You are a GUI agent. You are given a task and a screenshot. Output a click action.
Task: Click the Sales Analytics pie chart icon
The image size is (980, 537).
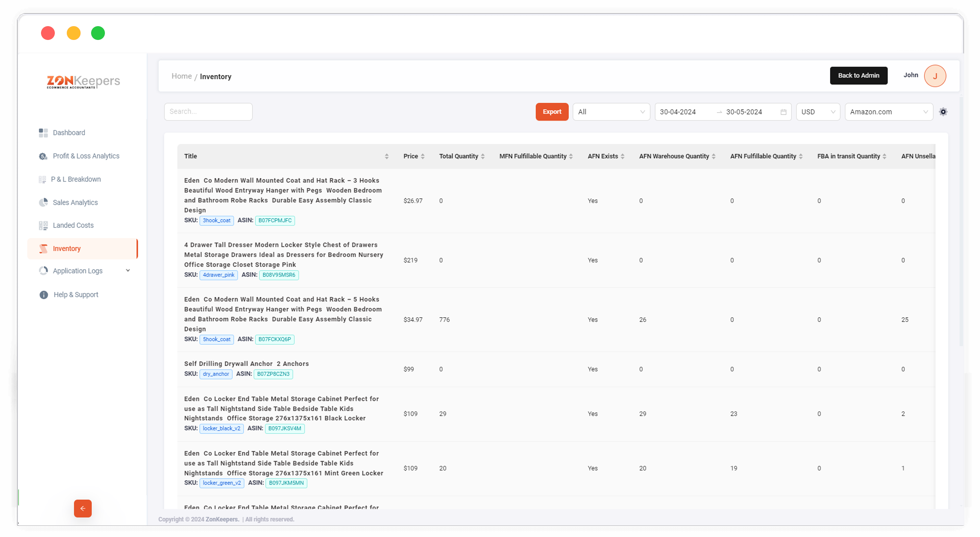(x=43, y=203)
